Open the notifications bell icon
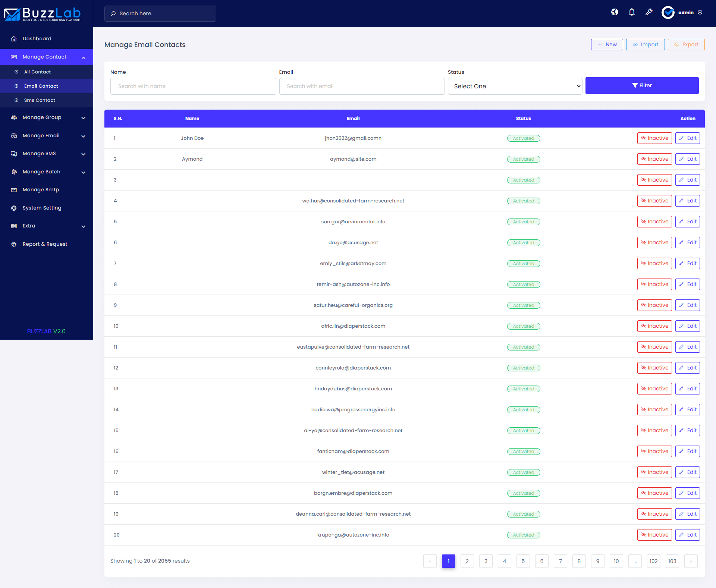Screen dimensions: 716x588 [632, 12]
